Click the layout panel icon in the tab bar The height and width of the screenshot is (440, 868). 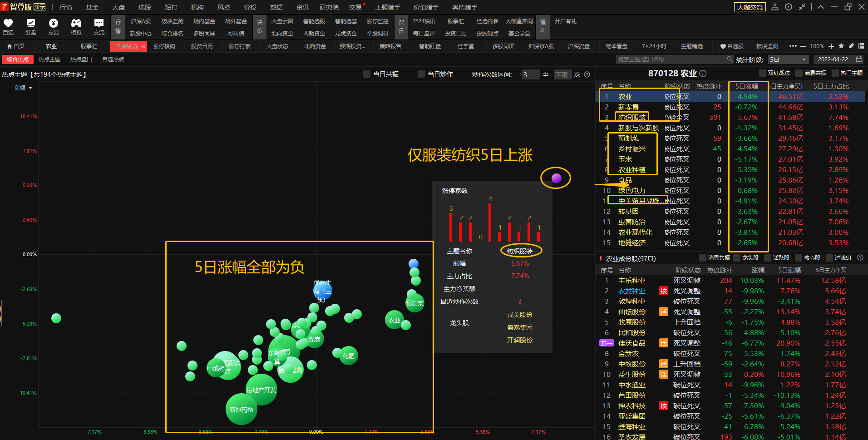[x=861, y=46]
